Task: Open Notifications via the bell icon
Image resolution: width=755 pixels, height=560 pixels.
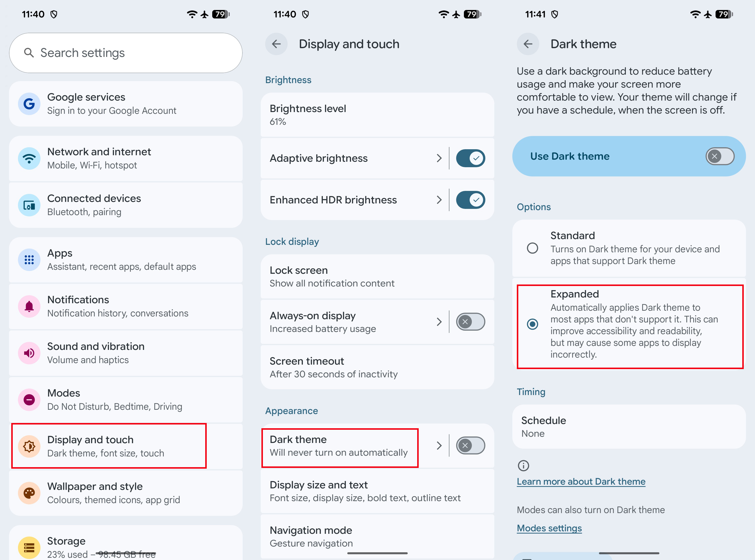Action: pyautogui.click(x=29, y=306)
